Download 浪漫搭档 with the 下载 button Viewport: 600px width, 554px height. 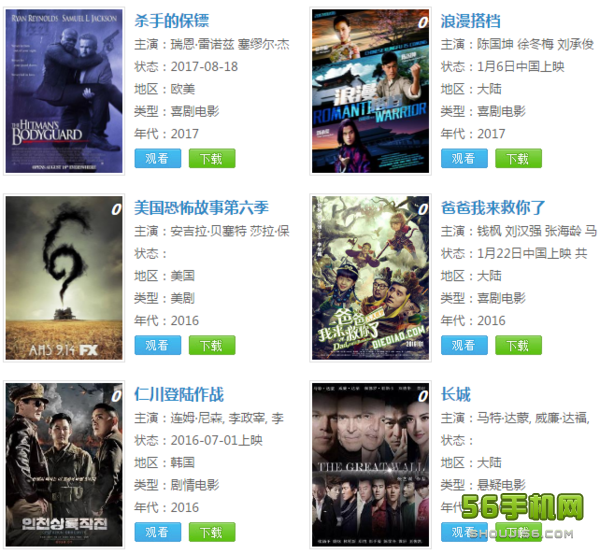point(518,158)
